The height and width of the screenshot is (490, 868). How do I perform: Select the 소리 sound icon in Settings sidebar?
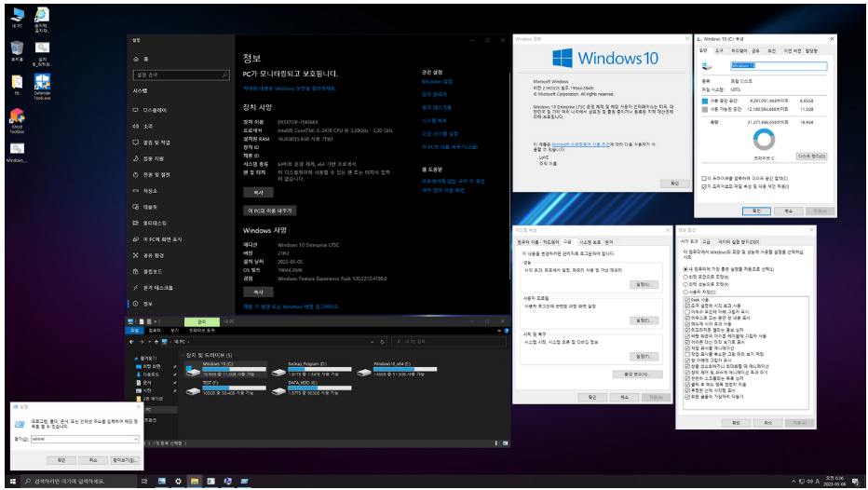[x=136, y=127]
